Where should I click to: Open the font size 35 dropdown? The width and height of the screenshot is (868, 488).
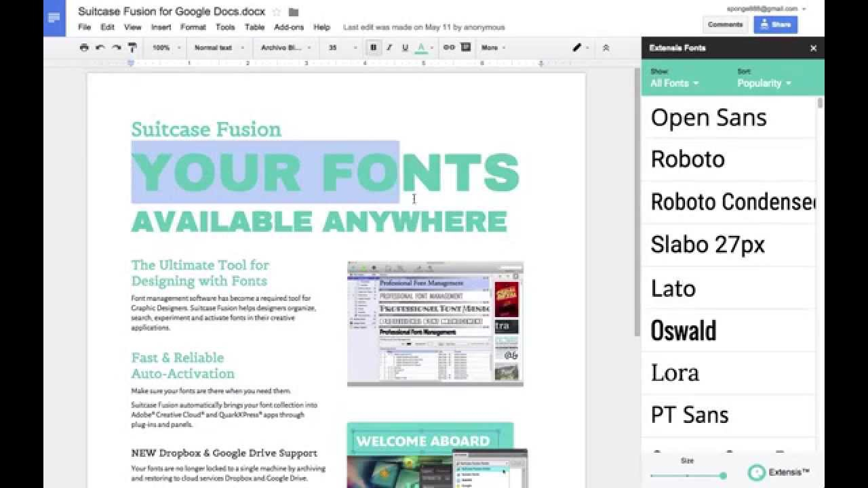tap(342, 47)
